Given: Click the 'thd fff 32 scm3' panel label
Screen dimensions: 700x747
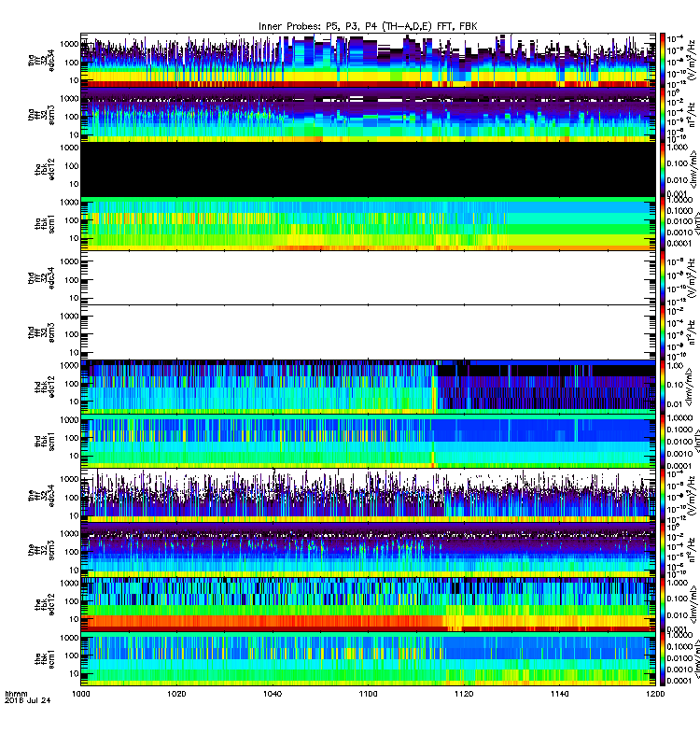Looking at the screenshot, I should pyautogui.click(x=41, y=333).
